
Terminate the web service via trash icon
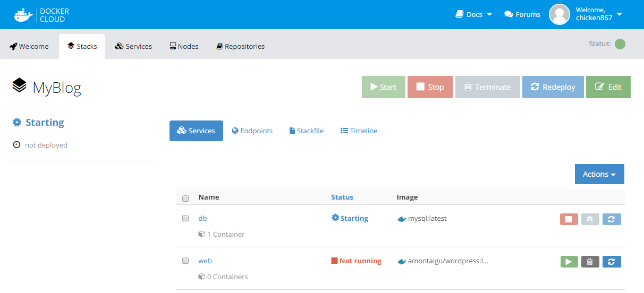coord(590,261)
